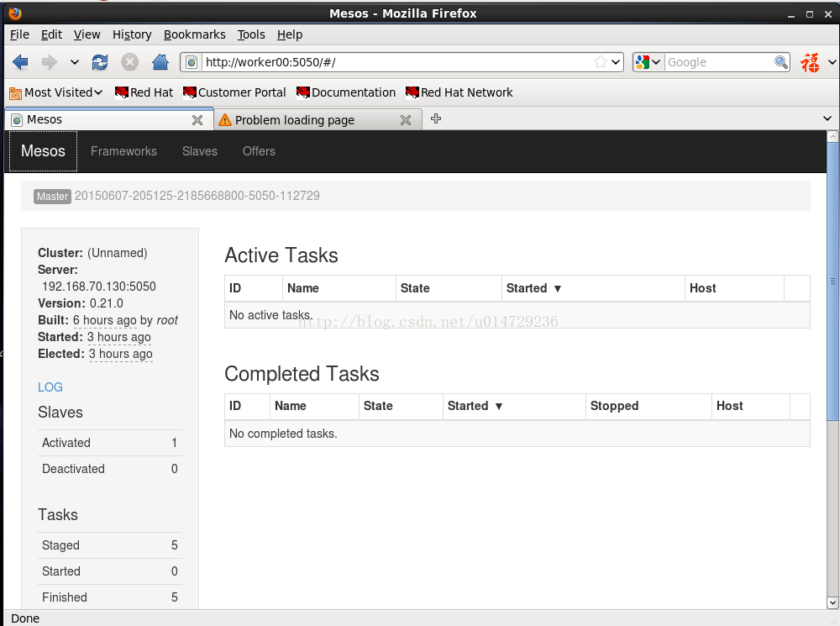Open the search engine selector dropdown

tap(648, 62)
